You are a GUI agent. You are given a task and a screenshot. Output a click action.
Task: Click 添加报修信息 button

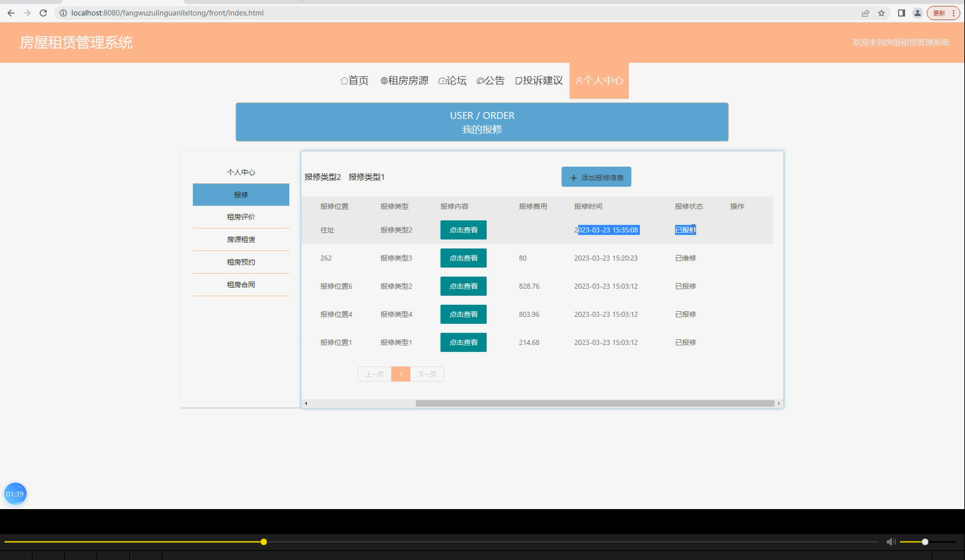tap(596, 177)
